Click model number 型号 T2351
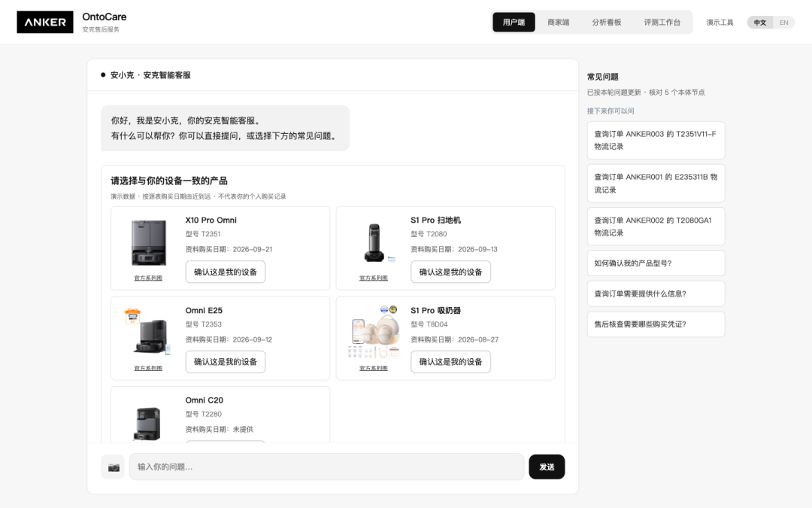 pos(204,234)
